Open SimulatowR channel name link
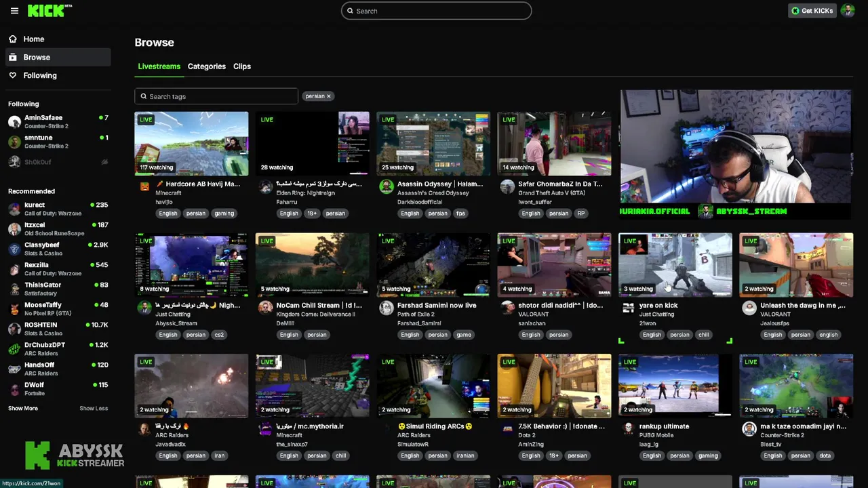868x488 pixels. click(413, 445)
